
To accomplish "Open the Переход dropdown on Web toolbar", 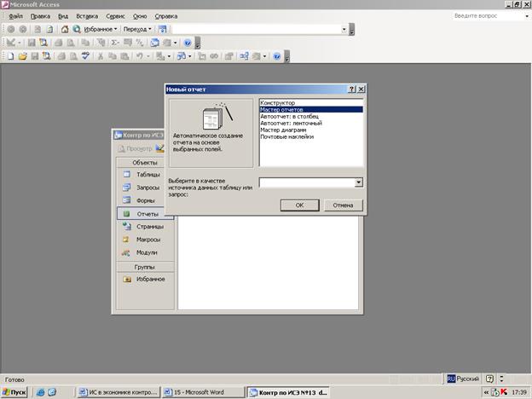I will (137, 29).
